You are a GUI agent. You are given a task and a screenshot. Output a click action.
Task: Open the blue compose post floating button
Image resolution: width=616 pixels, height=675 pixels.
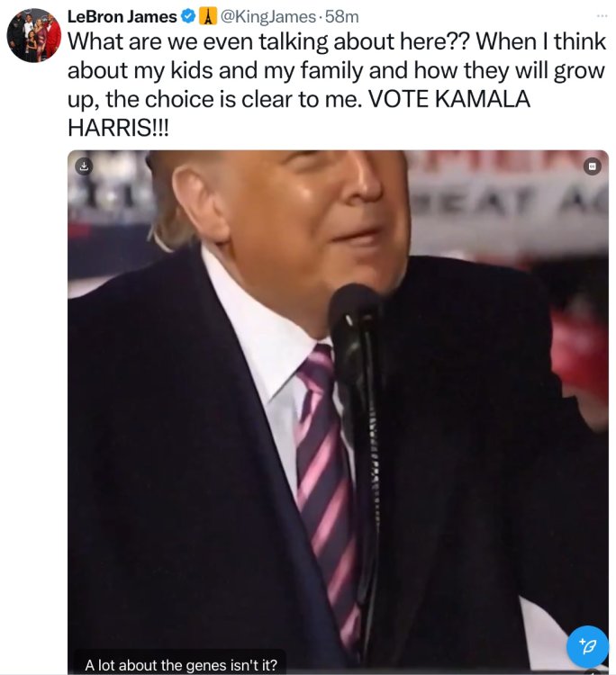(587, 646)
